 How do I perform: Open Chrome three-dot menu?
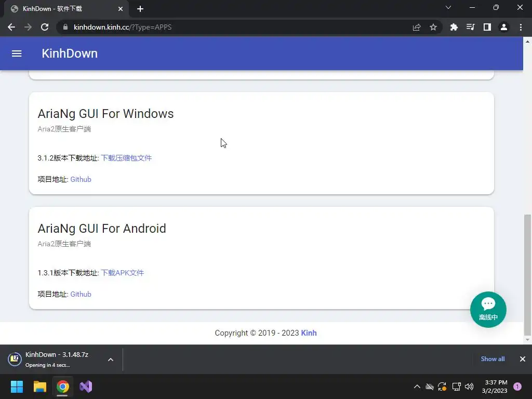point(521,27)
